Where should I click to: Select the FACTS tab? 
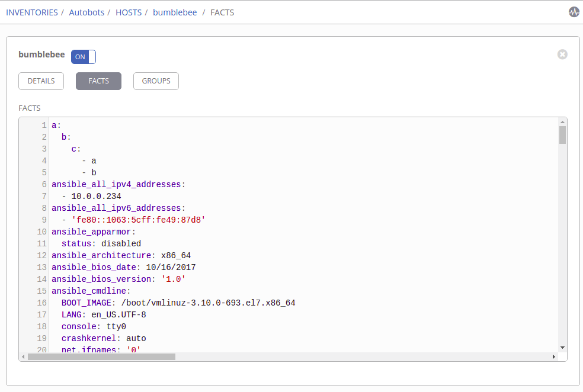tap(98, 81)
